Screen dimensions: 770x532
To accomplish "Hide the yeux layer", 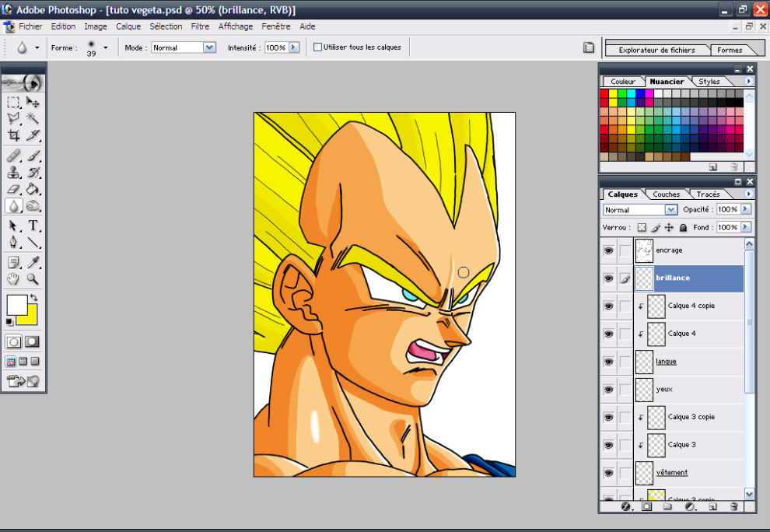I will (x=608, y=390).
